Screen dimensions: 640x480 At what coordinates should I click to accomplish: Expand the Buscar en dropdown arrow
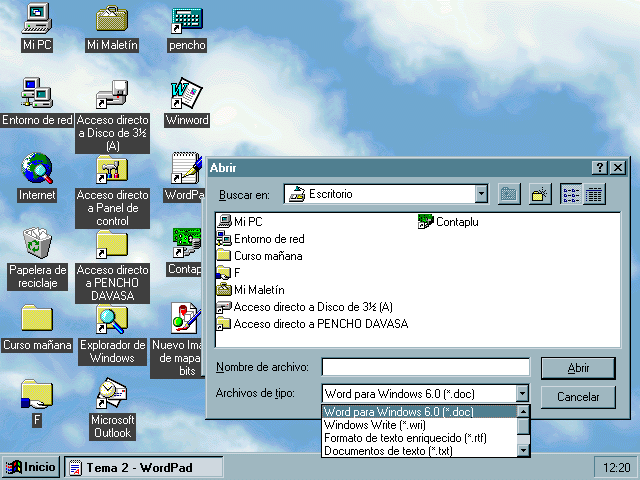[481, 194]
